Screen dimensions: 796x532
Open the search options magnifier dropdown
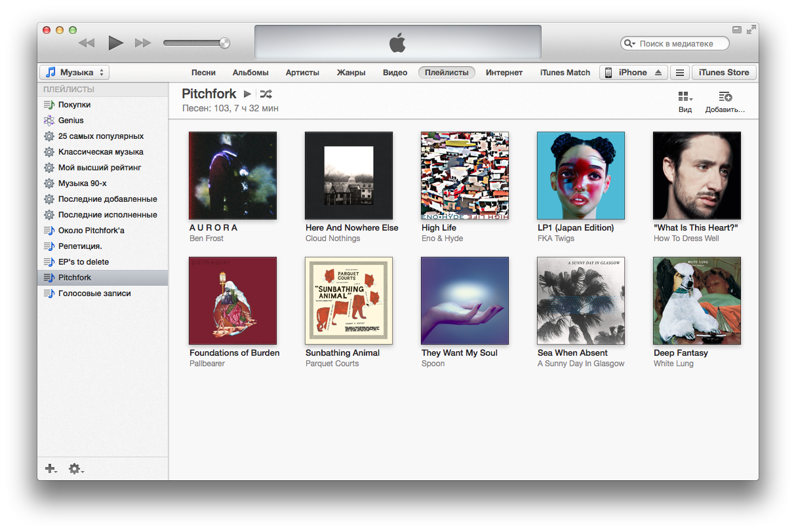pos(629,43)
